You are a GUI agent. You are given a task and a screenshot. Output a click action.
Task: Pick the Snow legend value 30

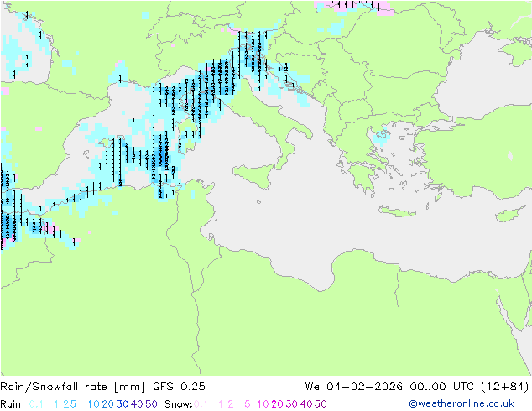[292, 404]
